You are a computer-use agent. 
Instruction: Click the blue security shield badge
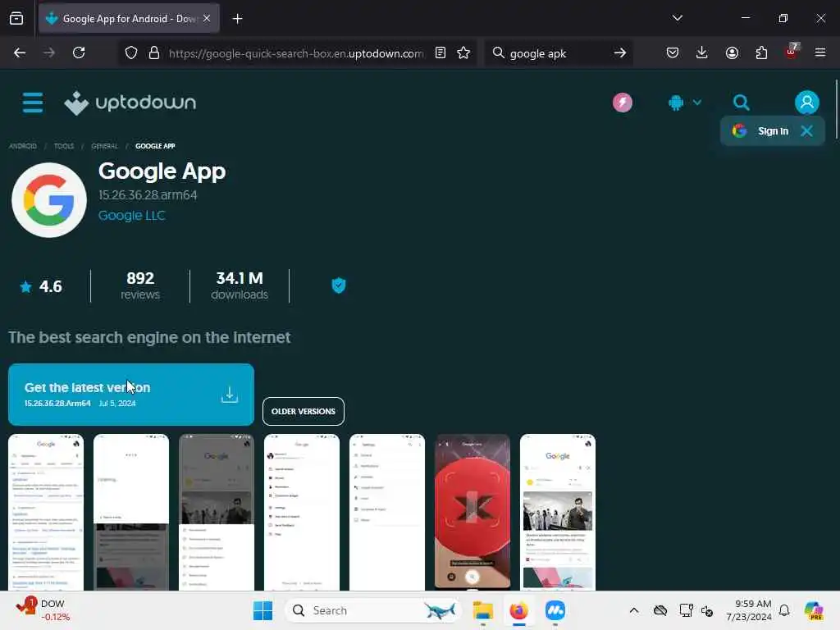[x=339, y=285]
